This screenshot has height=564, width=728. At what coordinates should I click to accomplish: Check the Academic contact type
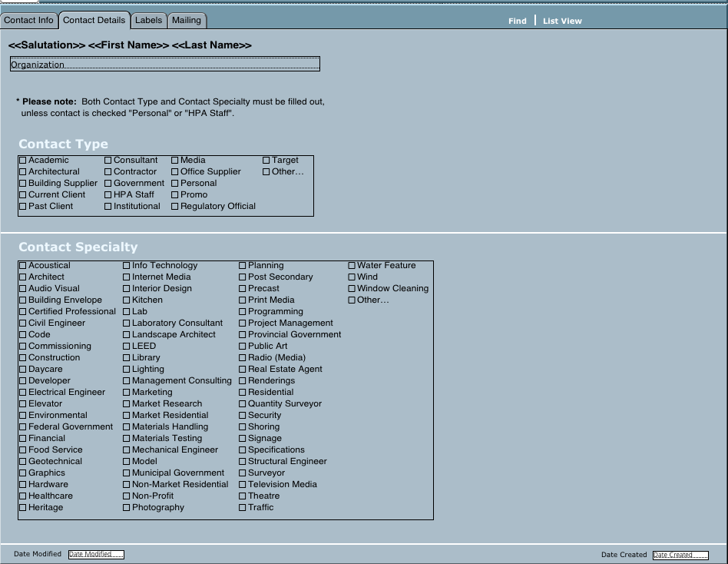(x=23, y=161)
